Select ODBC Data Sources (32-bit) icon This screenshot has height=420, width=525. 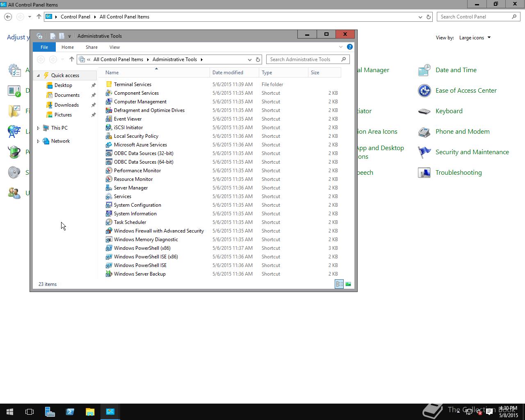click(109, 153)
